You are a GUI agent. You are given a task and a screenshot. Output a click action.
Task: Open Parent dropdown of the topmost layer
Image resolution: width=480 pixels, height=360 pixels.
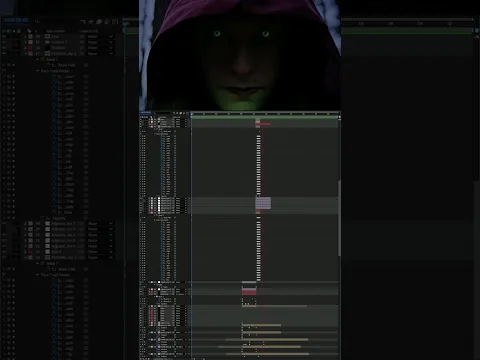[x=101, y=36]
